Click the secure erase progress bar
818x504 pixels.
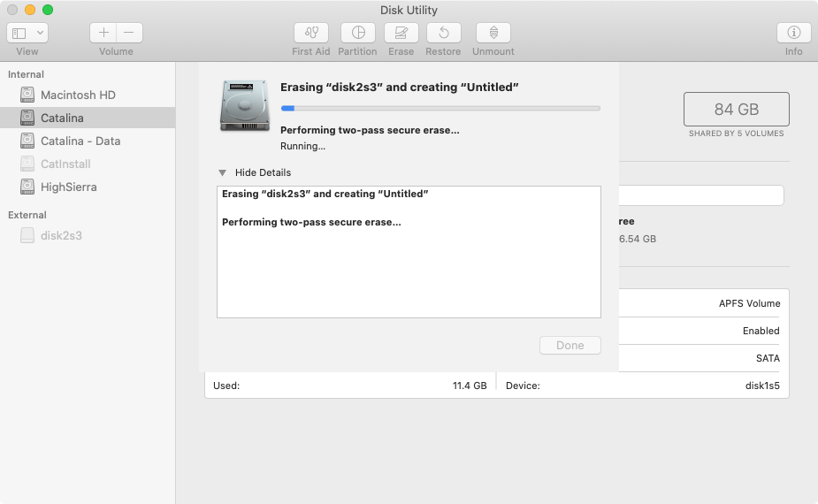tap(440, 109)
